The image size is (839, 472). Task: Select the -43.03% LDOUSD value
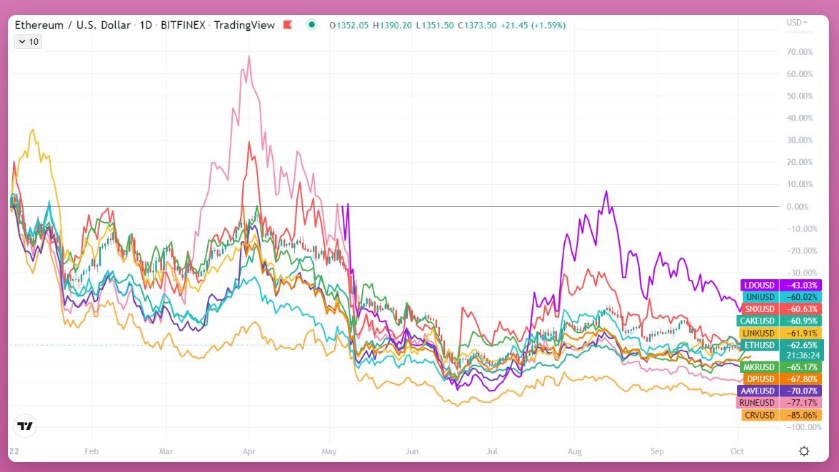[x=801, y=285]
